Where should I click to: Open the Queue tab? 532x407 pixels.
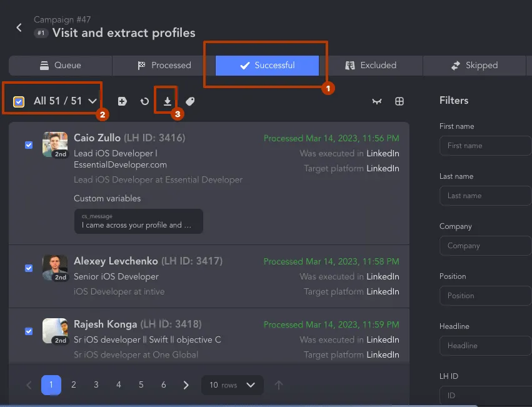point(61,65)
